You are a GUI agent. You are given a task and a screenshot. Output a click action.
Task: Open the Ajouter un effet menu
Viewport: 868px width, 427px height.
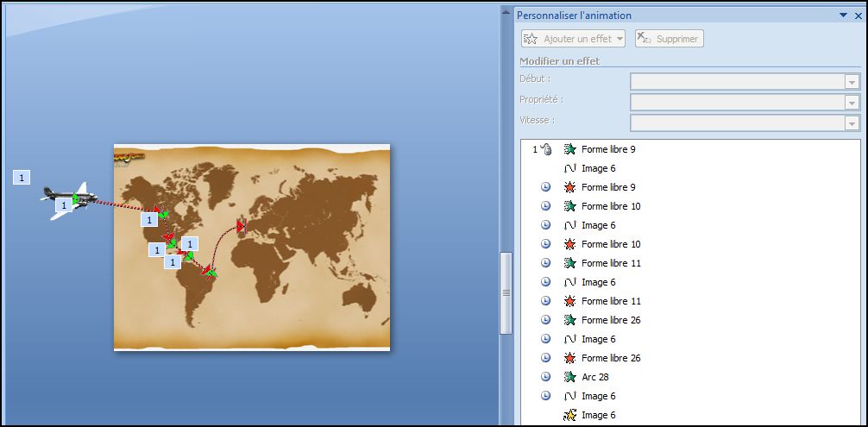pyautogui.click(x=573, y=39)
